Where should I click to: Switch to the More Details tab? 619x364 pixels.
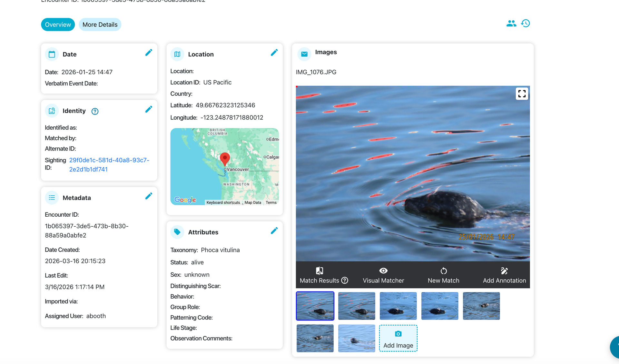100,25
